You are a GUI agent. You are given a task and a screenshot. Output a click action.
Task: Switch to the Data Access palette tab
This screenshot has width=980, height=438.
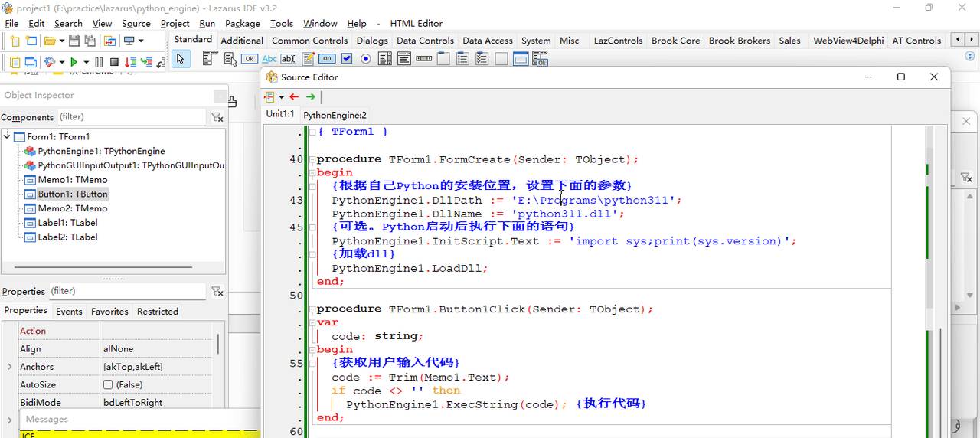[x=488, y=41]
